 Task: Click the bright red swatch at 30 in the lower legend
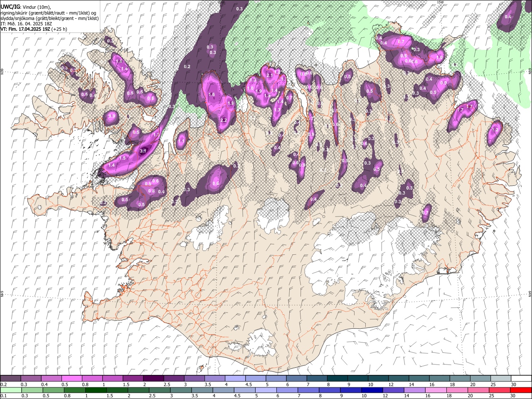521,390
